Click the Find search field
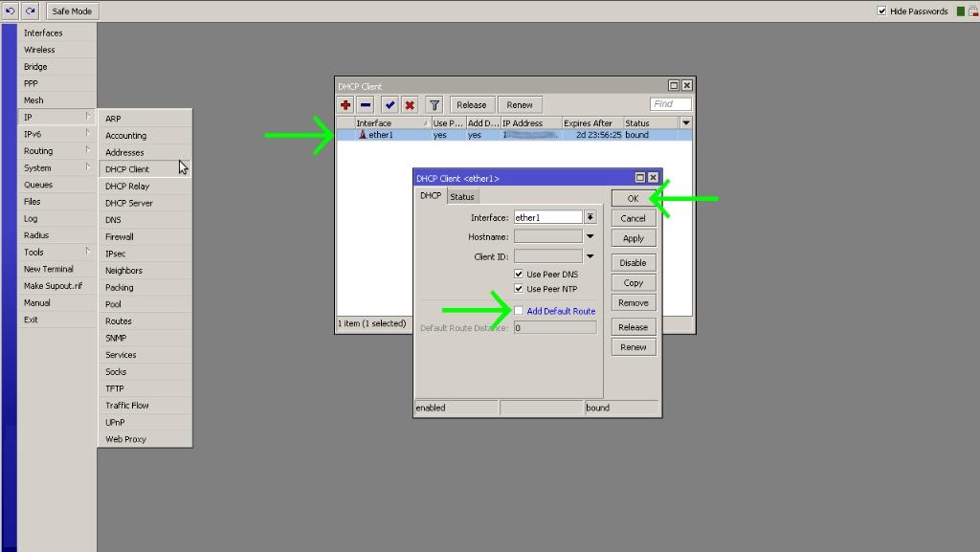This screenshot has width=980, height=552. click(670, 104)
